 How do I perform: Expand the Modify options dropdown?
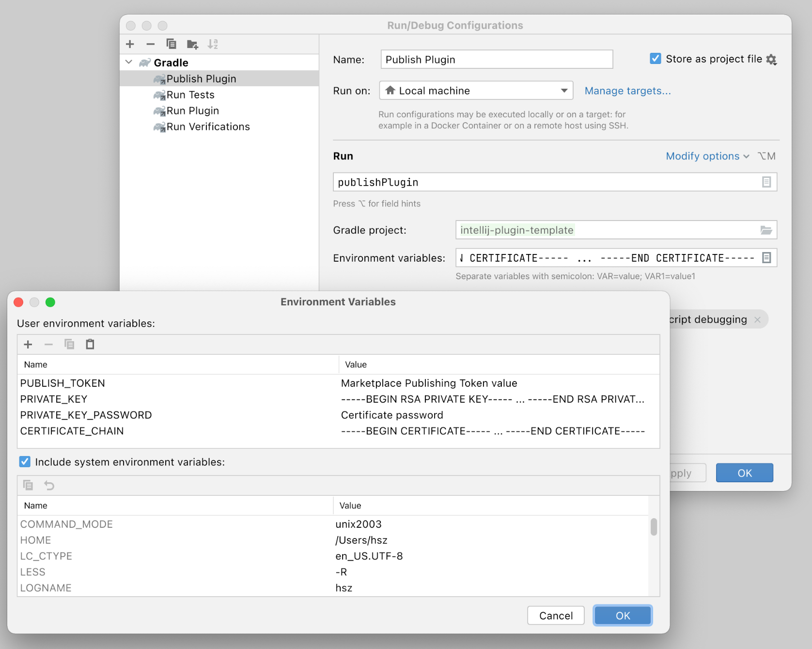tap(707, 156)
